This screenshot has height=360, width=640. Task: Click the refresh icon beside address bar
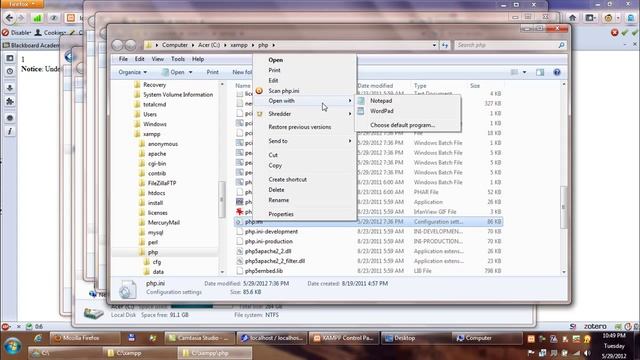point(445,45)
